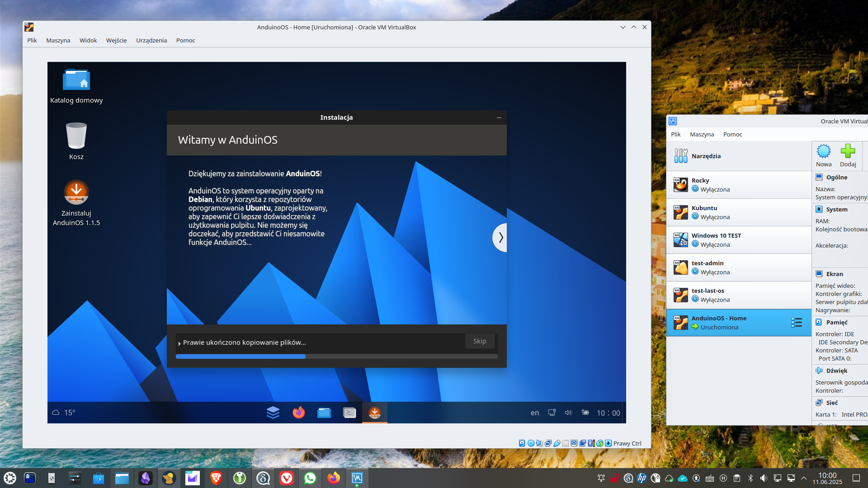
Task: Open the KDE application launcher on host taskbar
Action: click(10, 478)
